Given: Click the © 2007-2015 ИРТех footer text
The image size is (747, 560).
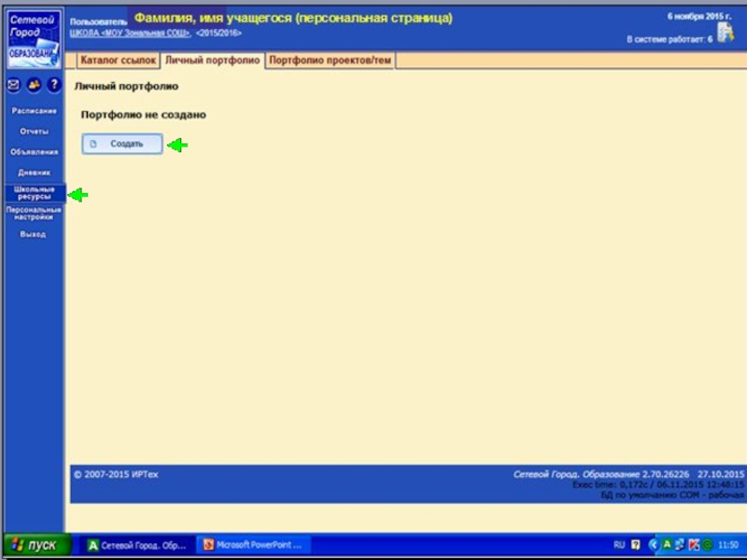Looking at the screenshot, I should tap(116, 474).
